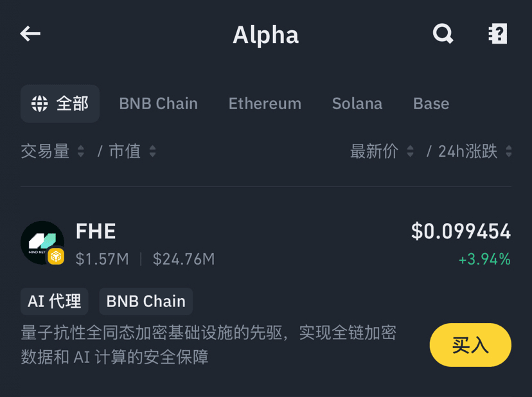This screenshot has width=532, height=397.
Task: Tap the AI 代理 tag
Action: pos(54,301)
